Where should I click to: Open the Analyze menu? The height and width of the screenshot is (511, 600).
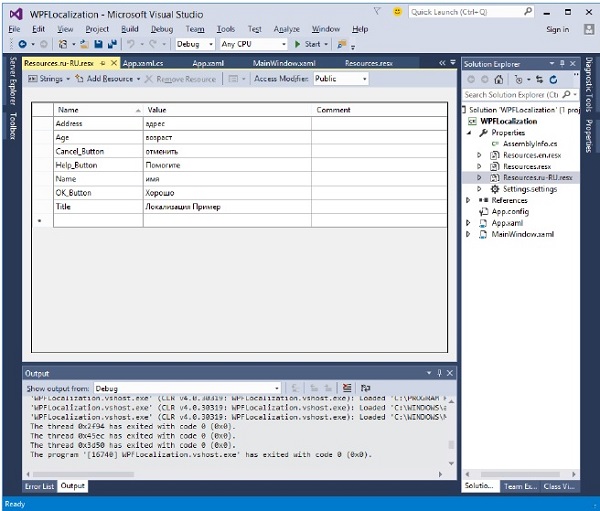pyautogui.click(x=288, y=29)
